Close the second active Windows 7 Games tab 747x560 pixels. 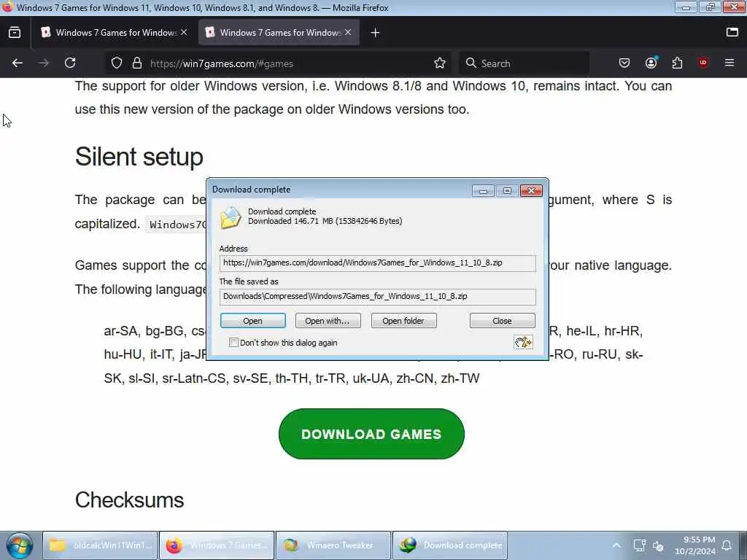[x=348, y=32]
